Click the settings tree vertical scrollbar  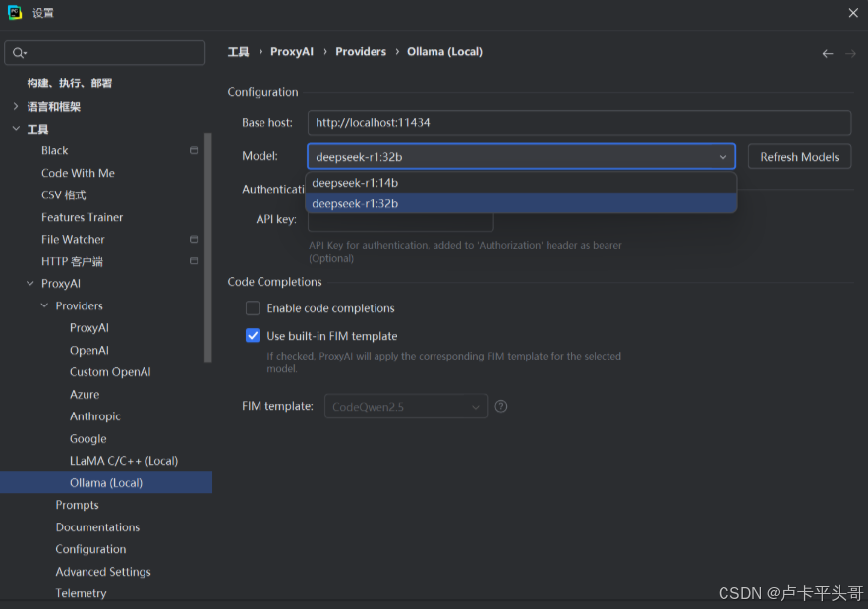(208, 248)
